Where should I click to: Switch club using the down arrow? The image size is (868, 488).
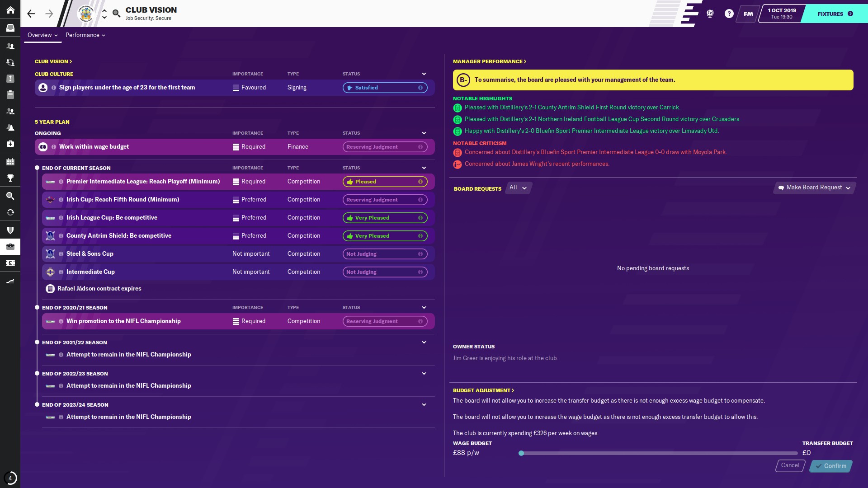click(x=104, y=18)
